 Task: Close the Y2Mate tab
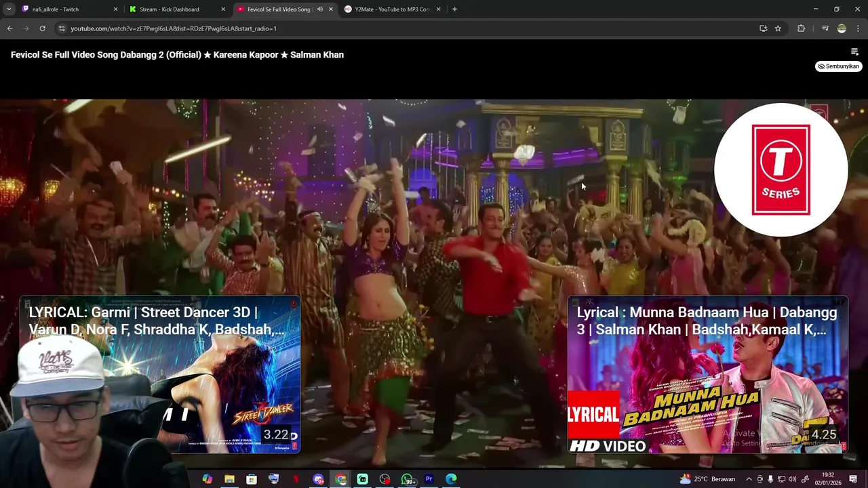pos(438,9)
